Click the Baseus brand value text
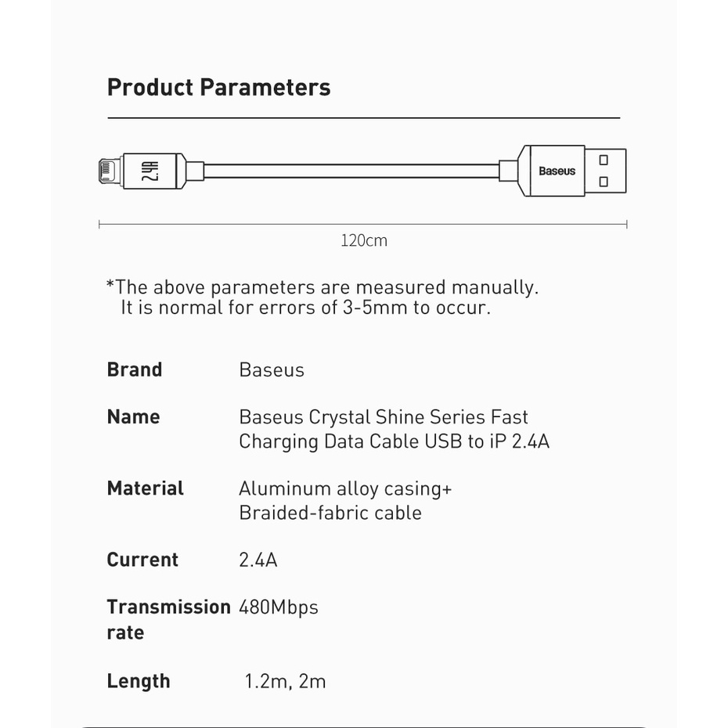 point(271,369)
